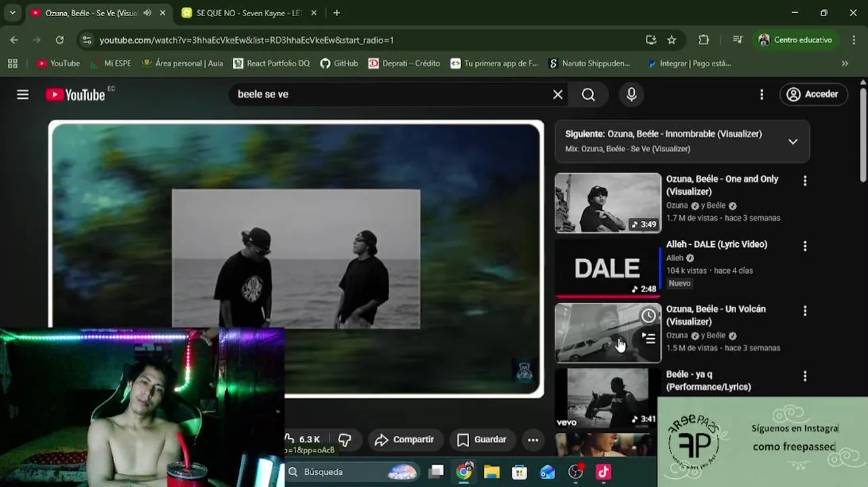868x487 pixels.
Task: Click the title Beéle - ya q
Action: [708, 380]
